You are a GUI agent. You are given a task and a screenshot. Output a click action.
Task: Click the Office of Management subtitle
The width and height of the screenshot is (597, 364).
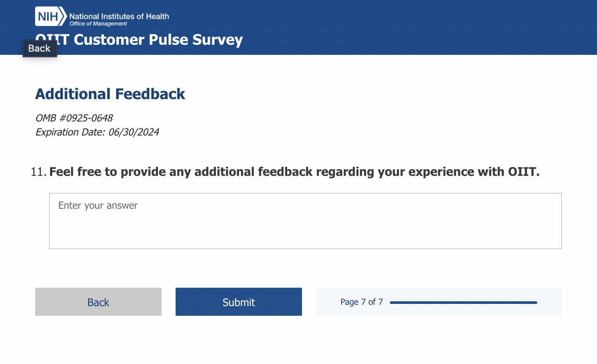pyautogui.click(x=98, y=24)
